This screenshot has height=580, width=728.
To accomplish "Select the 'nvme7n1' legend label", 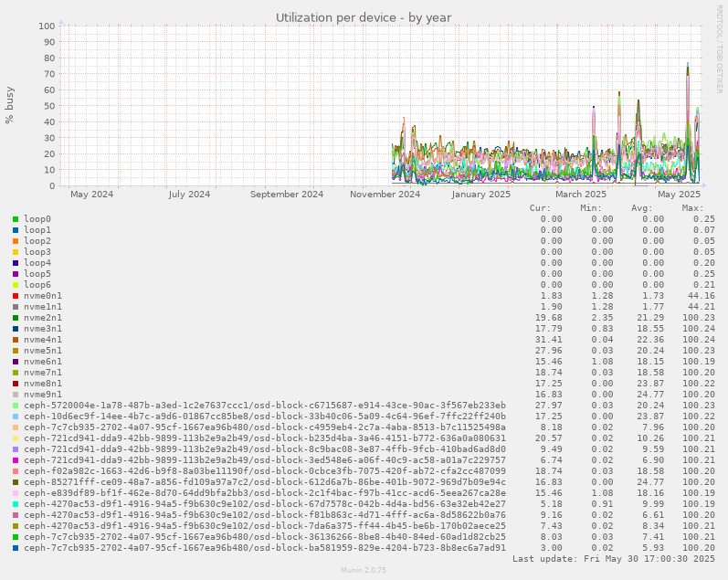I will point(43,373).
